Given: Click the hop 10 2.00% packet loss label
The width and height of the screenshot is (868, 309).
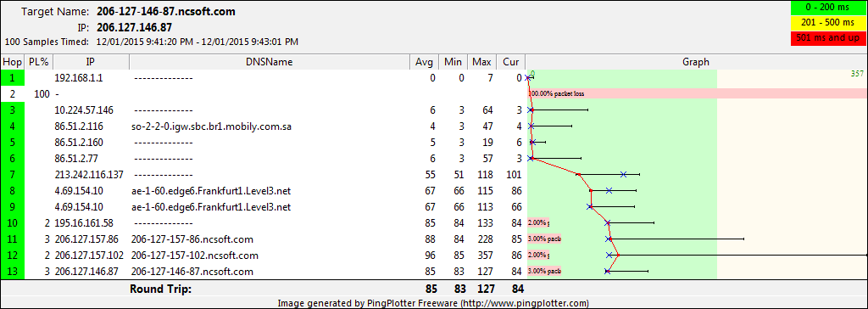Looking at the screenshot, I should pyautogui.click(x=538, y=223).
